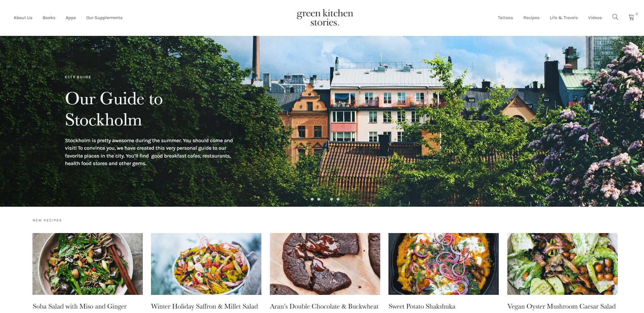Open the Double Chocolate cookie thumbnail
Screen dimensions: 644x313
point(325,264)
